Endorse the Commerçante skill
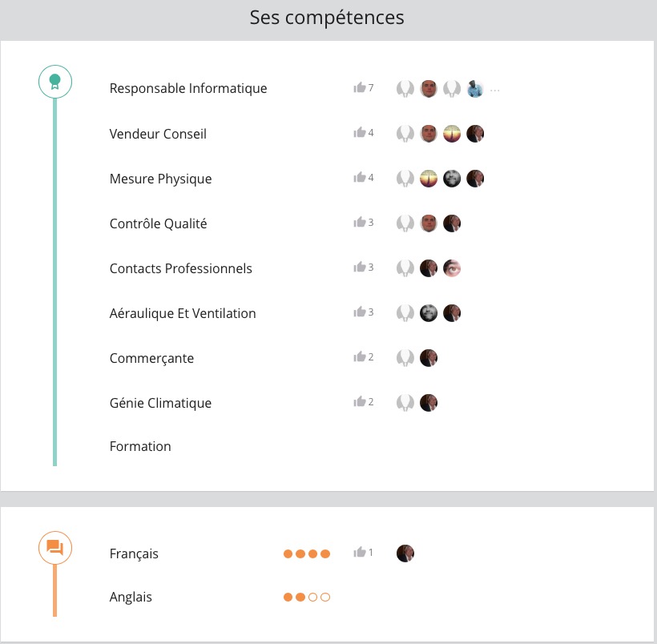Image resolution: width=657 pixels, height=644 pixels. (x=359, y=357)
